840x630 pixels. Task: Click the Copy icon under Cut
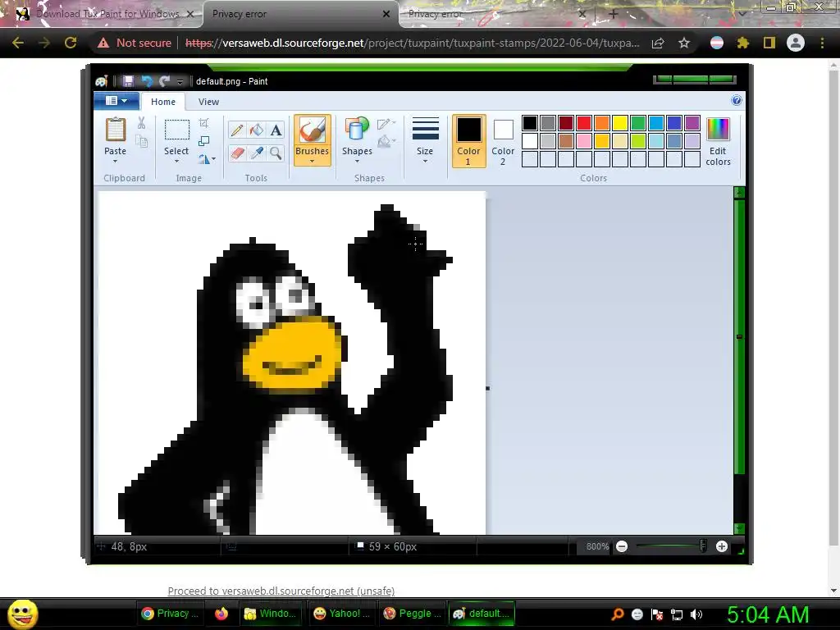(x=141, y=141)
